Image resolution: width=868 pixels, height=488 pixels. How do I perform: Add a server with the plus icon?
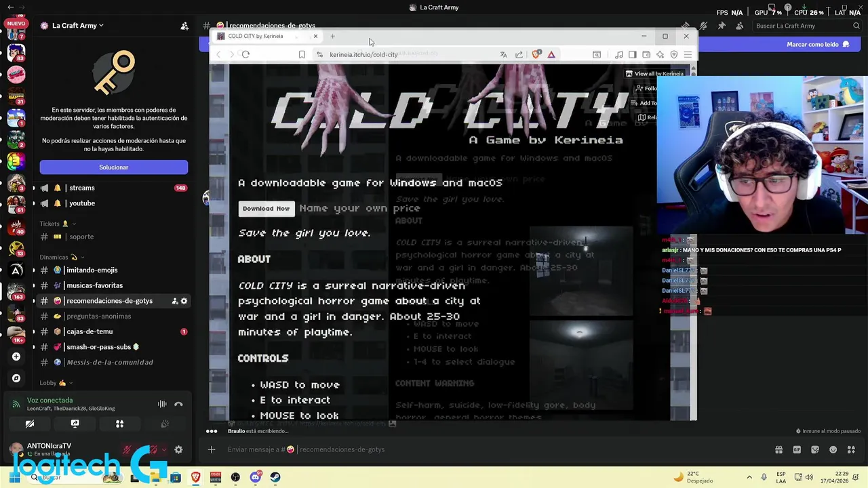(16, 357)
